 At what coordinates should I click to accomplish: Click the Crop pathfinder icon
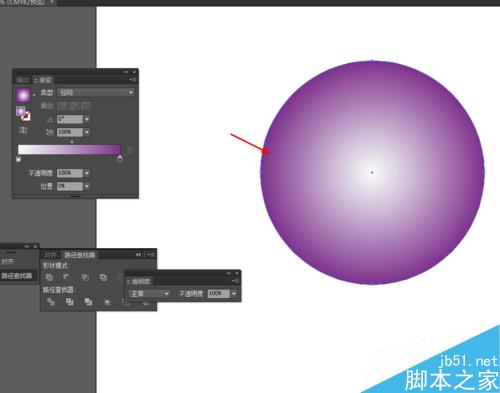coord(107,302)
